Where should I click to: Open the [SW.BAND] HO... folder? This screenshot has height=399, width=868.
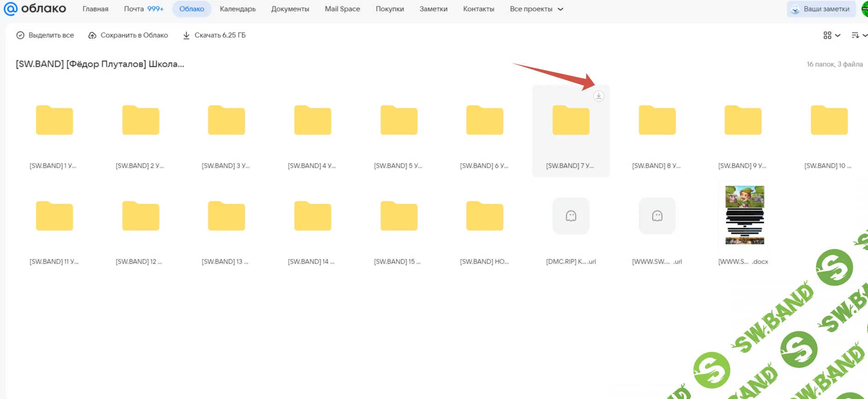pos(484,216)
